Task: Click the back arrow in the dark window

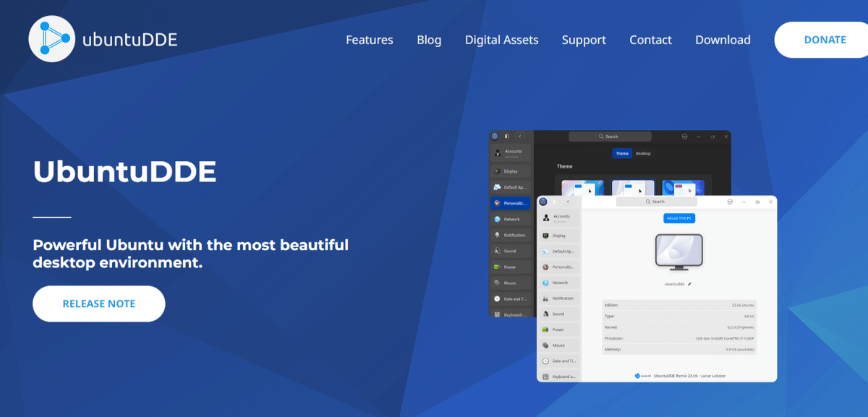Action: [519, 136]
